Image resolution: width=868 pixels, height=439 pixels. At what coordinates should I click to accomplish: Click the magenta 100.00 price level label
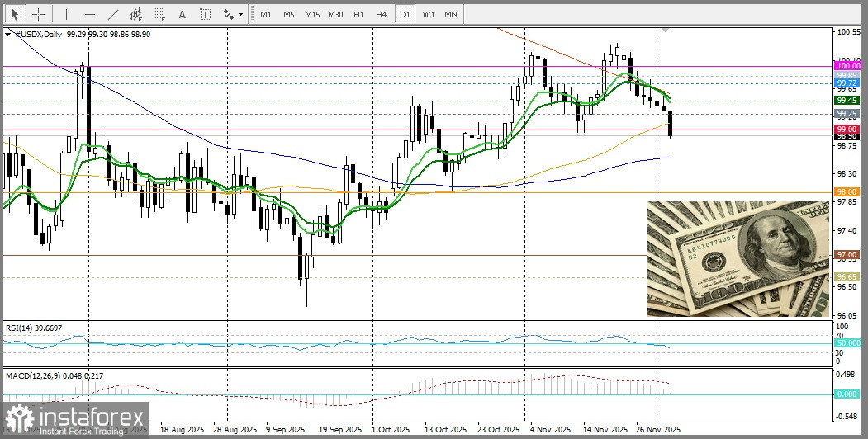[847, 65]
